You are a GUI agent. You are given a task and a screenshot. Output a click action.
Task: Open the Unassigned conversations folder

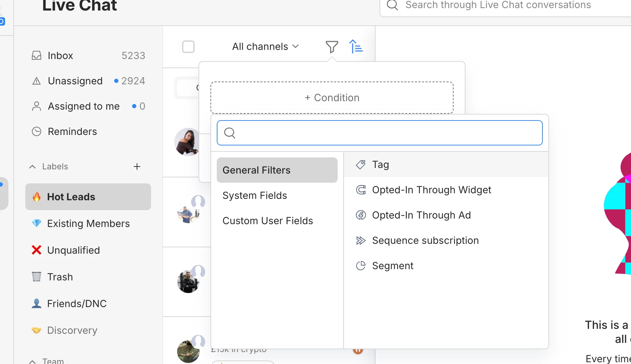click(75, 81)
